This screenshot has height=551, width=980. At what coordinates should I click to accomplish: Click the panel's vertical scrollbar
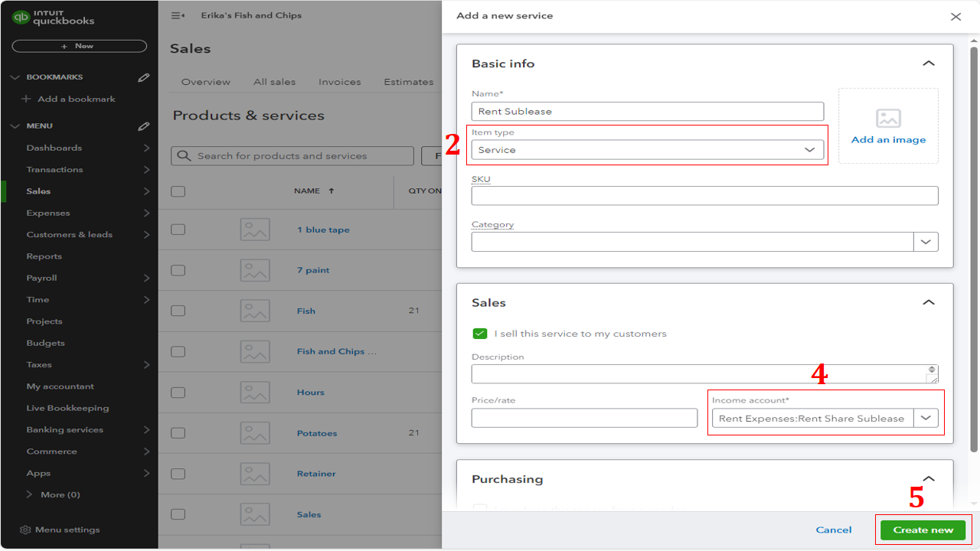pos(974,249)
